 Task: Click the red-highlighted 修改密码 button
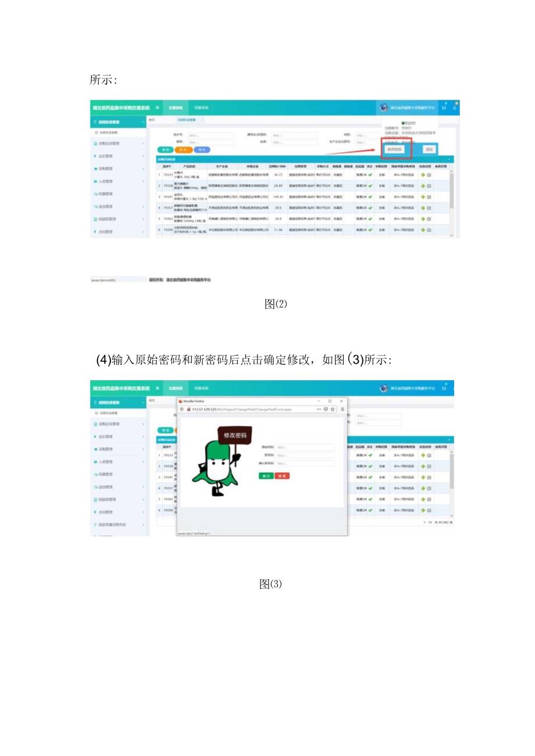click(x=395, y=149)
